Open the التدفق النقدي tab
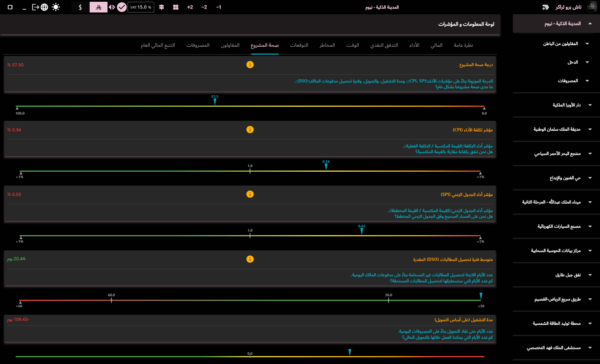The width and height of the screenshot is (600, 364). pyautogui.click(x=384, y=45)
